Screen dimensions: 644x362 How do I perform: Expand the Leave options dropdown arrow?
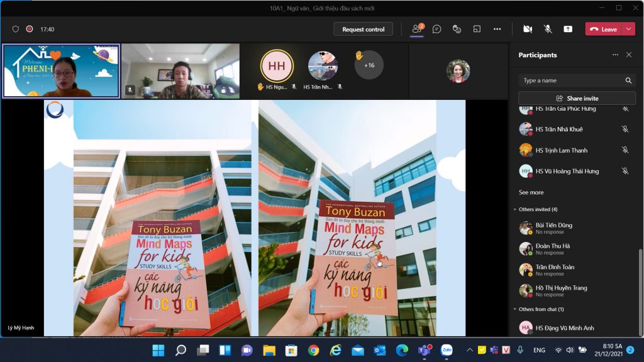pos(629,29)
